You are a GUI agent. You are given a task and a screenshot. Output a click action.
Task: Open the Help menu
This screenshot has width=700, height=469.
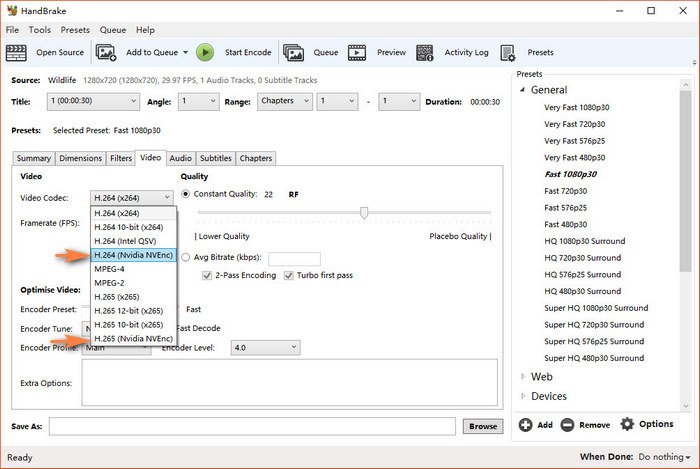pos(145,30)
